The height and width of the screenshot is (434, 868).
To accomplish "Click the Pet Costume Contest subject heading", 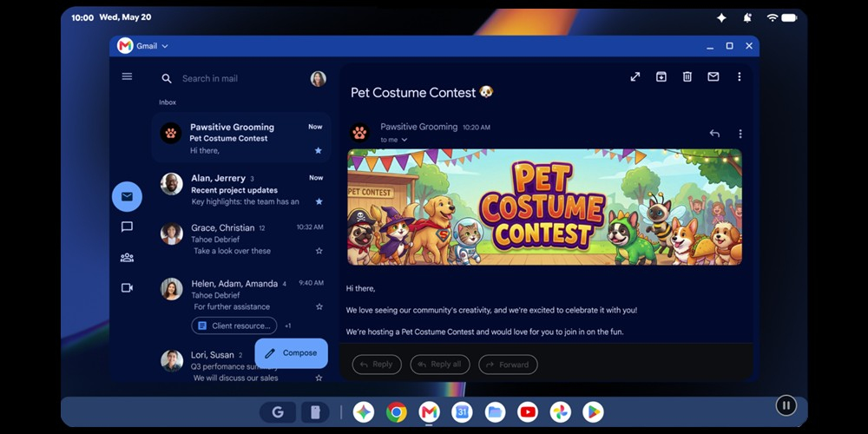I will [422, 93].
